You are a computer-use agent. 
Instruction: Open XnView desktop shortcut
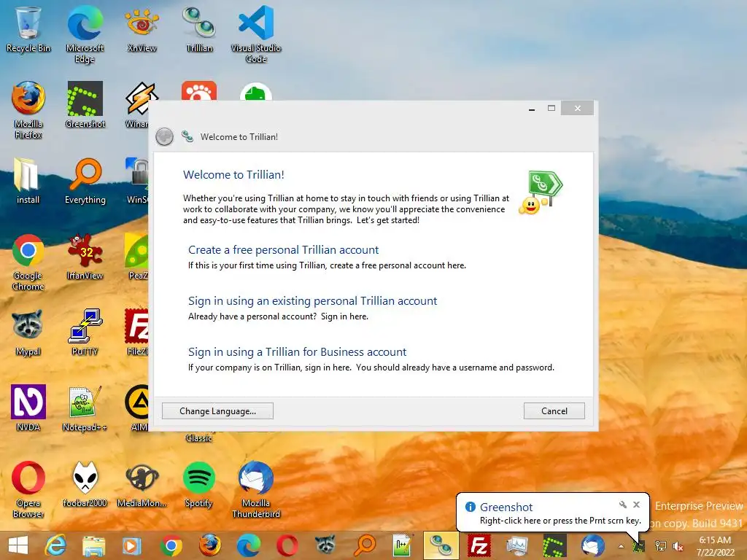[142, 29]
